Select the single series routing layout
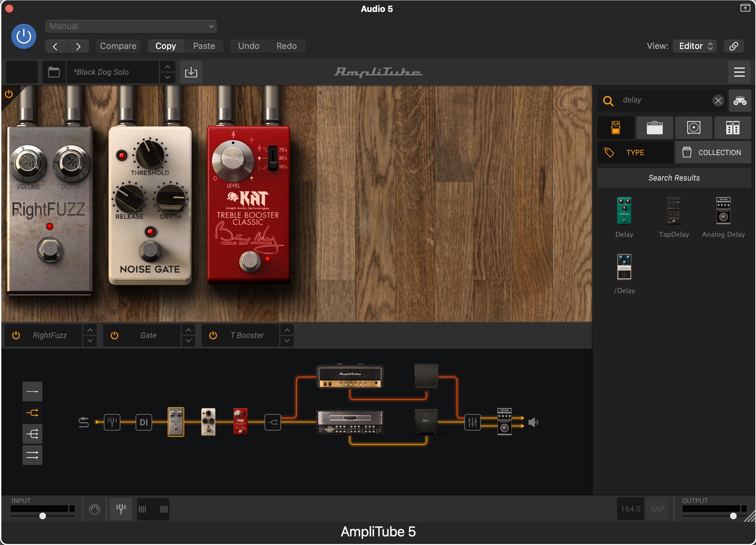 (32, 392)
